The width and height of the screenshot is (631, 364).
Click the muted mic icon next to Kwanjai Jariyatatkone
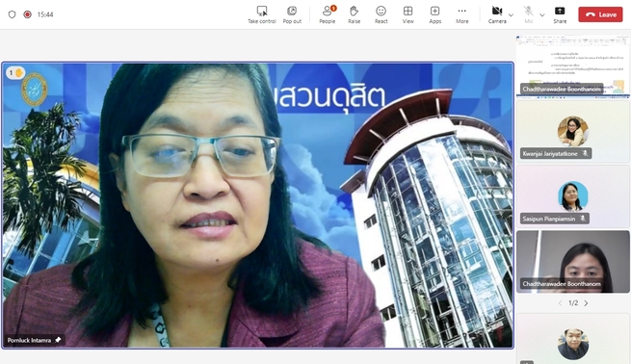tap(585, 153)
